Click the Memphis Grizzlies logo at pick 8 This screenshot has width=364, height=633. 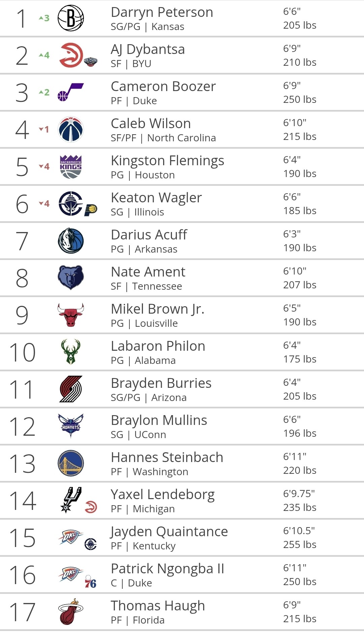click(71, 278)
